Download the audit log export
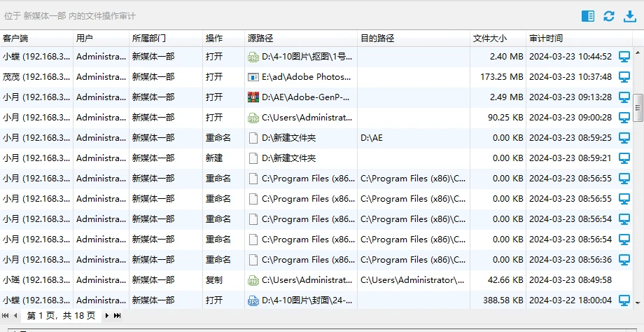This screenshot has width=644, height=332. (629, 16)
